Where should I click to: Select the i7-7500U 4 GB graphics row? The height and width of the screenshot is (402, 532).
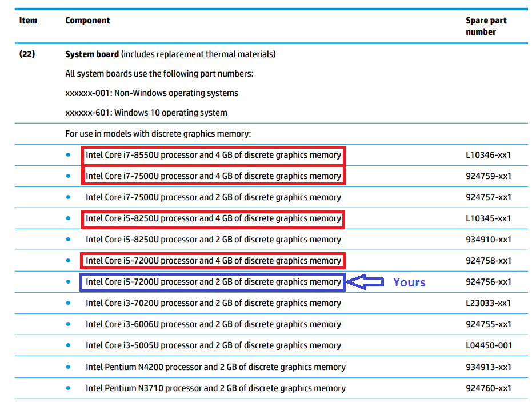click(x=271, y=176)
